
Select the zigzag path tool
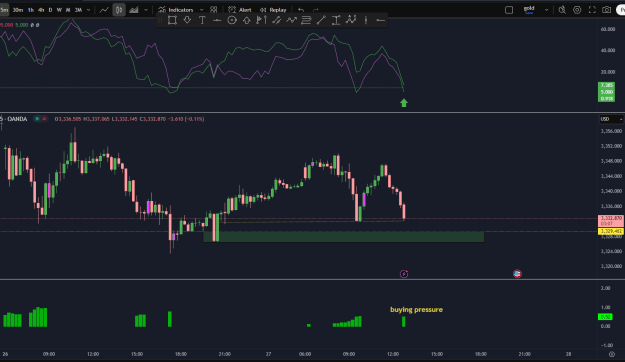pos(291,20)
